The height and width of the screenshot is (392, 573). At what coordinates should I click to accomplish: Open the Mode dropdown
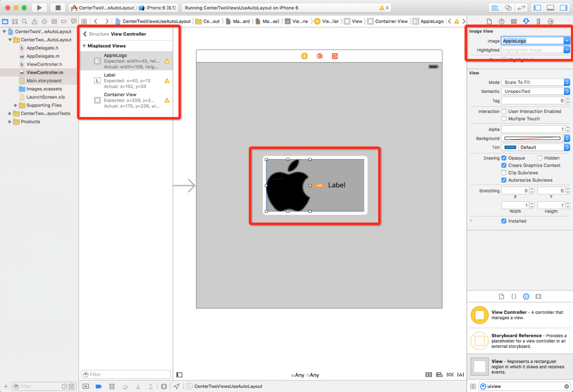point(536,82)
